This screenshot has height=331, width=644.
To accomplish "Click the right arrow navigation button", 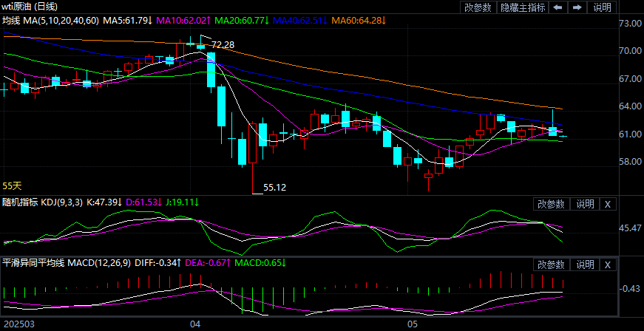I will tap(577, 7).
